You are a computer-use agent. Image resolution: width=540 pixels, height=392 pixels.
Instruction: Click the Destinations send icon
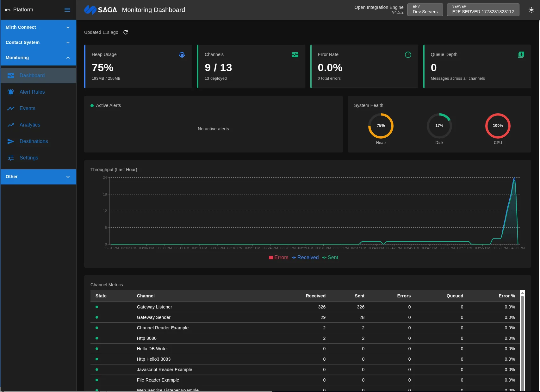pos(11,141)
